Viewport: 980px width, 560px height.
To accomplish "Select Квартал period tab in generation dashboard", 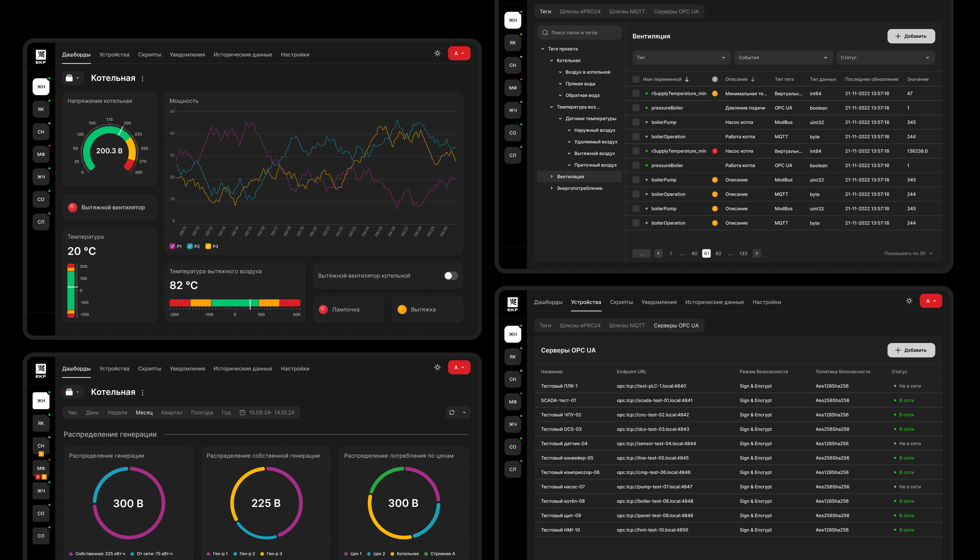I will [171, 412].
